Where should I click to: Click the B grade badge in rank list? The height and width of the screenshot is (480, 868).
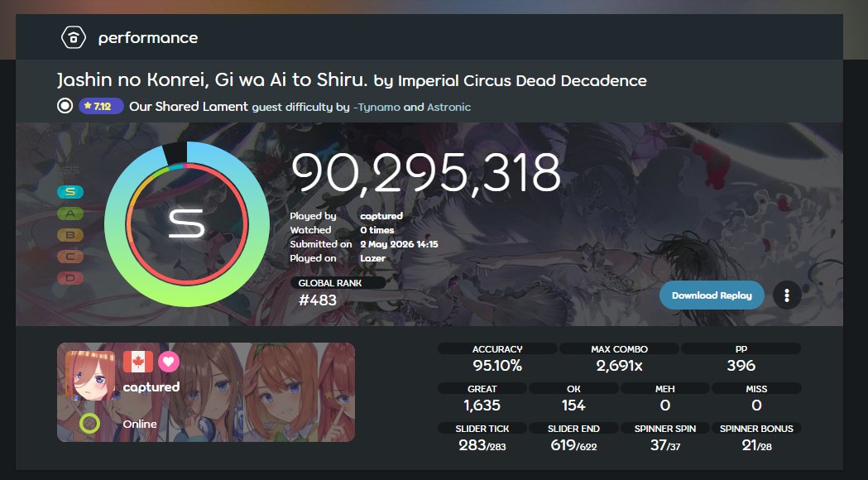[x=70, y=235]
